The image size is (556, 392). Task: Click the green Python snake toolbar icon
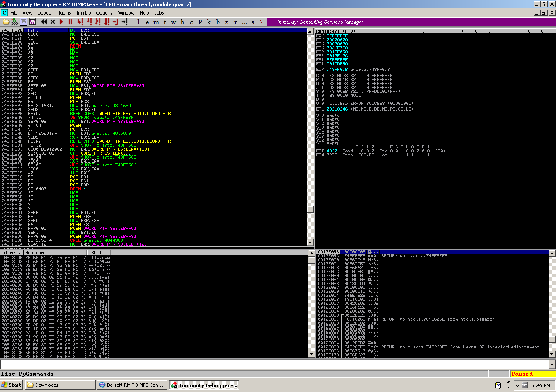pyautogui.click(x=15, y=22)
